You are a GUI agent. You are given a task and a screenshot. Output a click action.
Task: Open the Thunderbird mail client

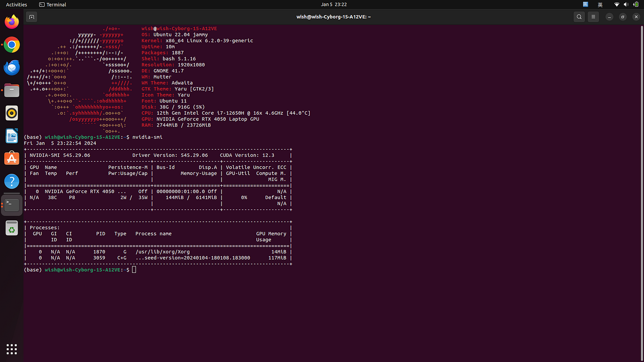point(11,67)
